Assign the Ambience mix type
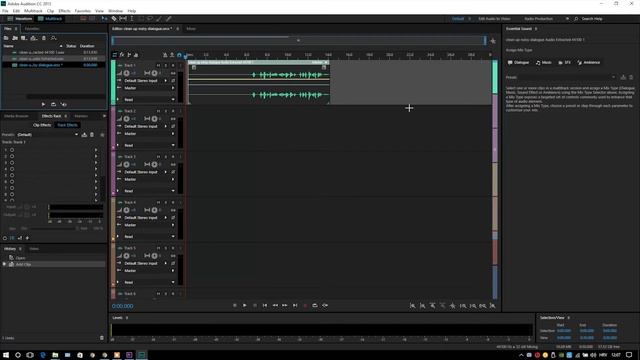 [589, 62]
